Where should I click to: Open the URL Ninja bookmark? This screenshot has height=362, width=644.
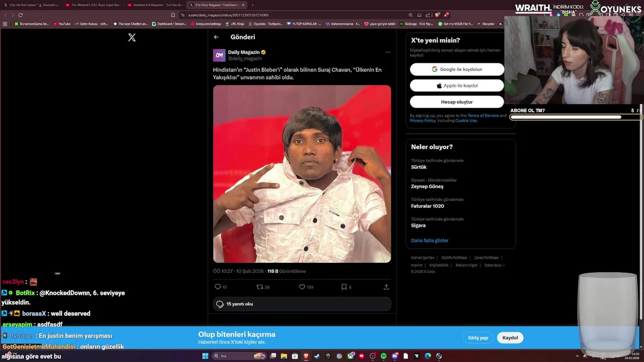[x=234, y=24]
